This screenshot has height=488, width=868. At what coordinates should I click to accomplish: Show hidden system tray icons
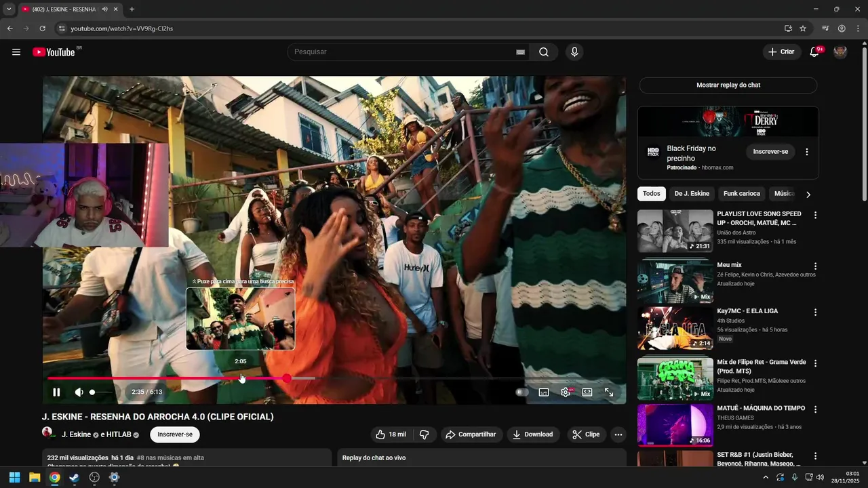pos(766,477)
